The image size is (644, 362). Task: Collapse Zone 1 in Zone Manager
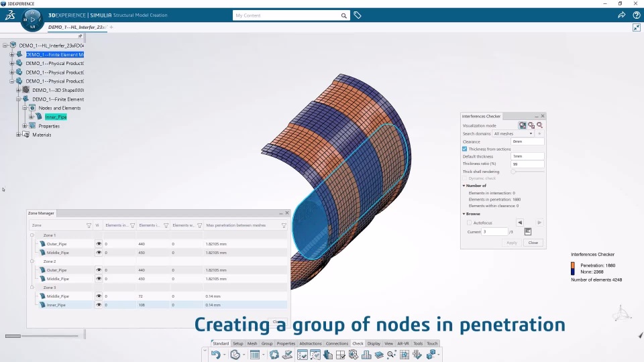point(32,235)
